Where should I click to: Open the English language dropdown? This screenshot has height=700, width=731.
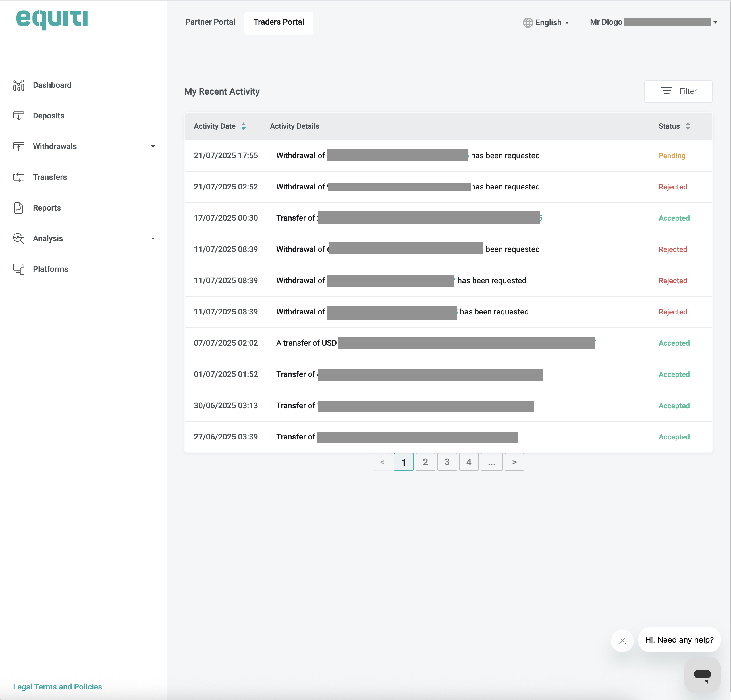click(x=546, y=23)
